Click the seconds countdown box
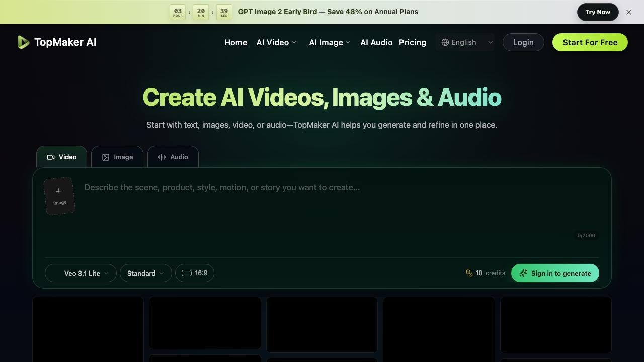This screenshot has width=644, height=362. pyautogui.click(x=224, y=12)
